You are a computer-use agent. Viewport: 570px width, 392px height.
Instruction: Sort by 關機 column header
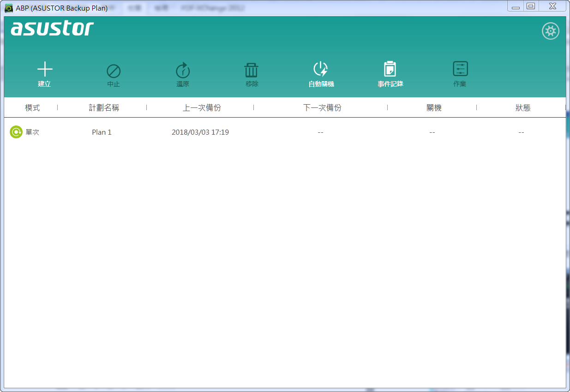pyautogui.click(x=434, y=107)
